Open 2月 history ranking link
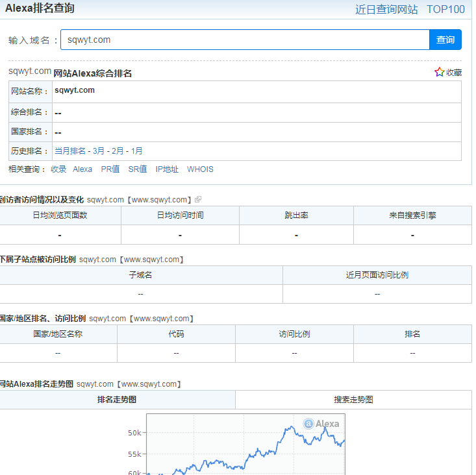476x475 pixels. click(118, 151)
